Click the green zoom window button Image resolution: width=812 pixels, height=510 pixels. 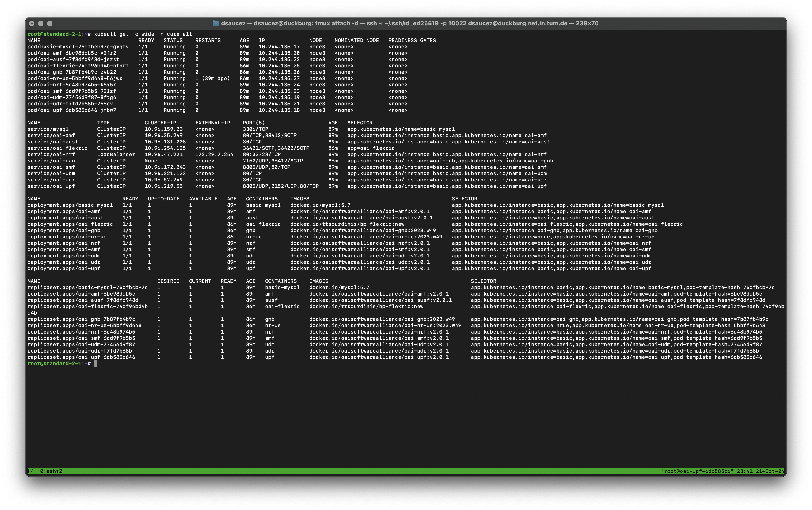pos(50,24)
